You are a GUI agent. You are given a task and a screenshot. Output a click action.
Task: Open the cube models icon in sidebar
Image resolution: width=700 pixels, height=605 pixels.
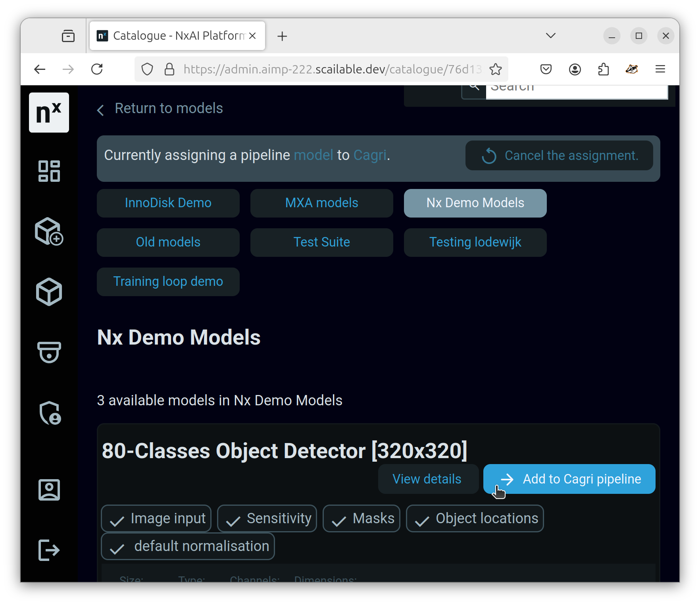point(49,292)
